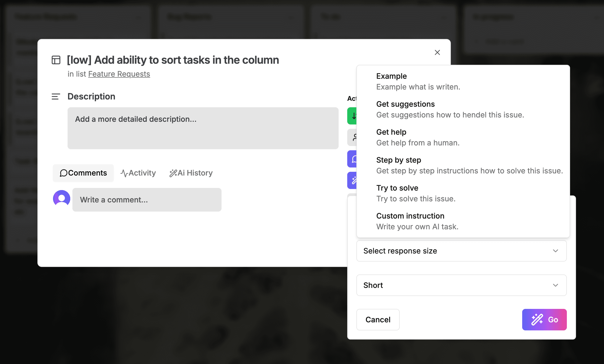Click the Cancel button
Image resolution: width=604 pixels, height=364 pixels.
[378, 320]
